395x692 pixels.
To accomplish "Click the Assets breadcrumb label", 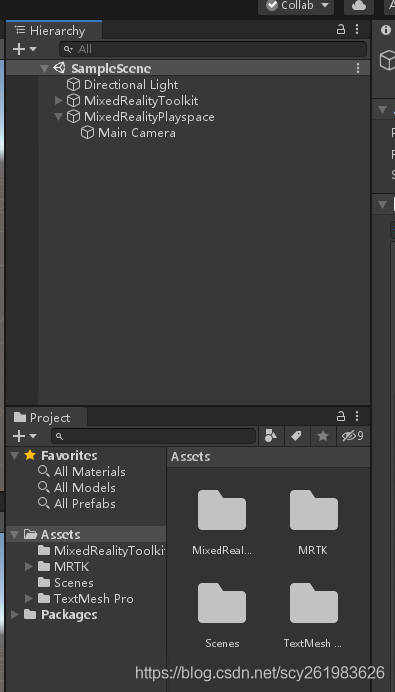I will point(191,457).
